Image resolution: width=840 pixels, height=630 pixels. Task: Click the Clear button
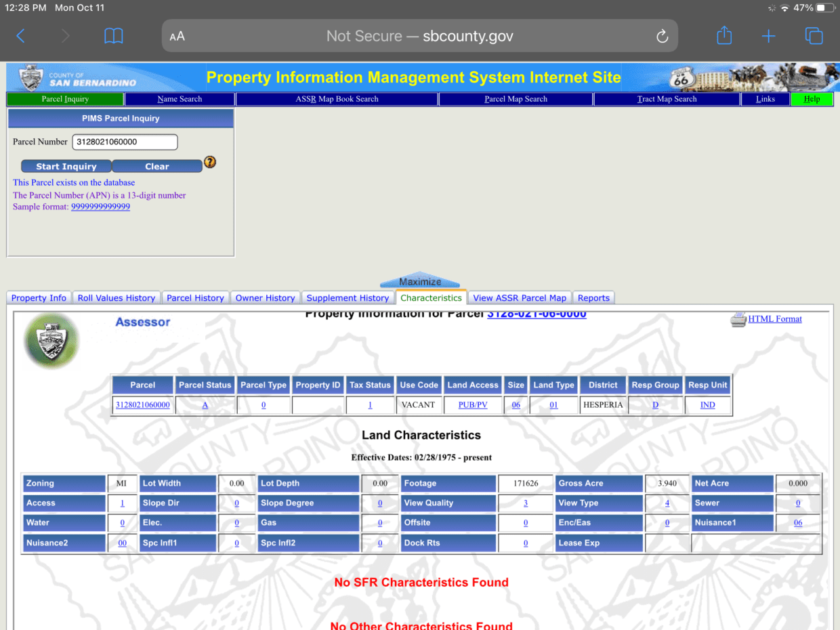157,166
